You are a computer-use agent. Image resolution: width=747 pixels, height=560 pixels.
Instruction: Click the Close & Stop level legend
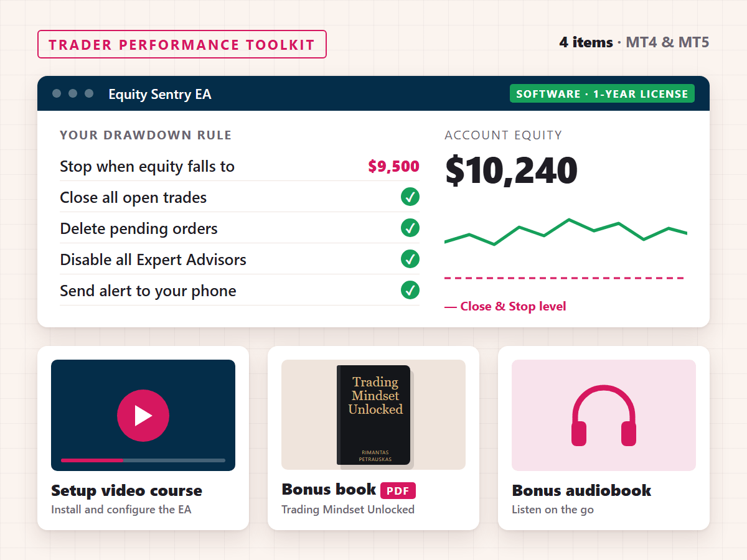click(x=505, y=306)
